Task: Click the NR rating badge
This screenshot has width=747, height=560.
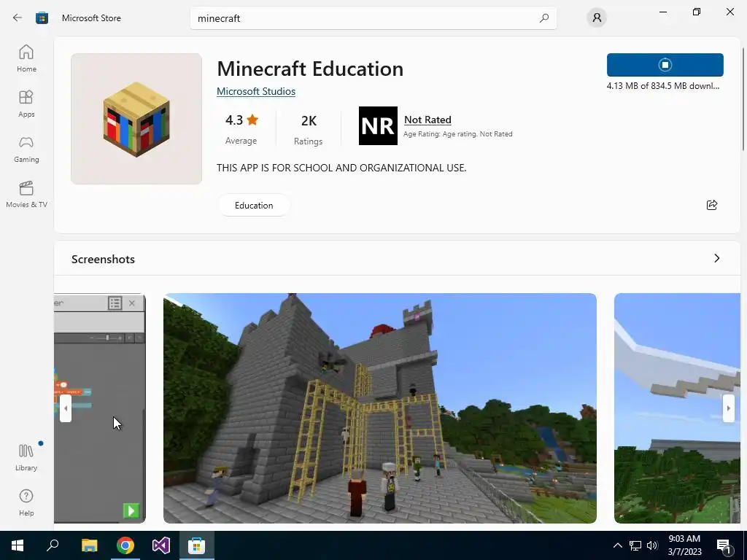Action: pos(378,125)
